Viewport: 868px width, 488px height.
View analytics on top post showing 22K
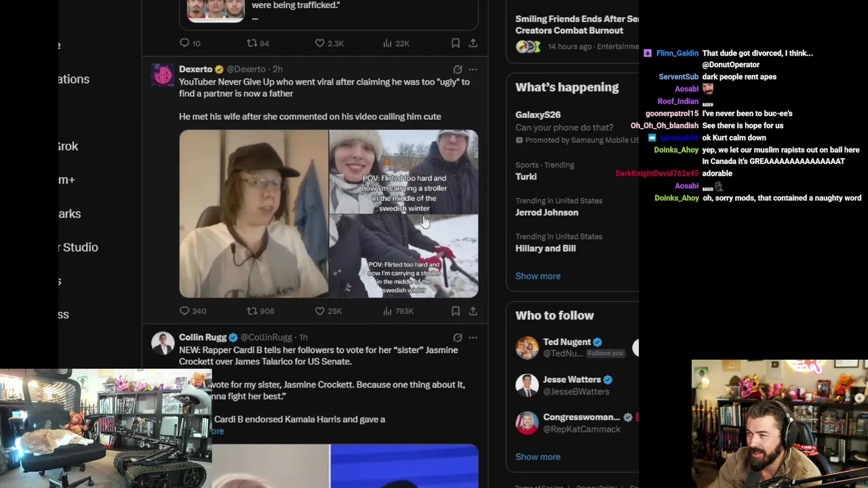[396, 43]
